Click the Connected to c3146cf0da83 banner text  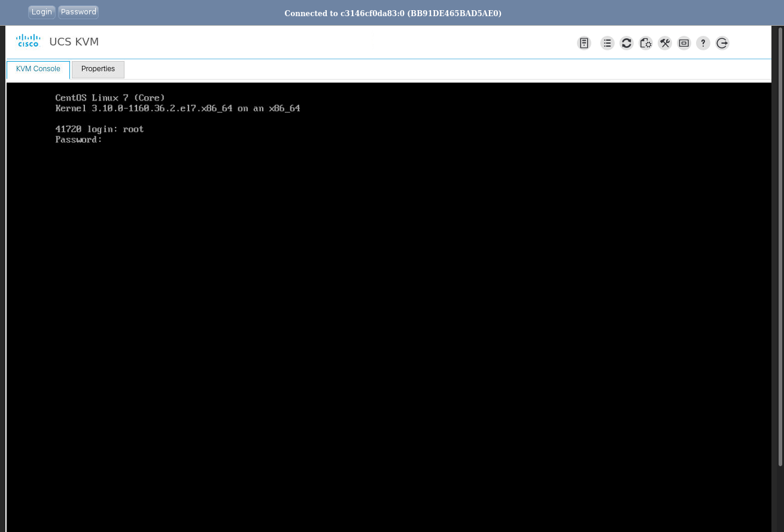click(393, 13)
